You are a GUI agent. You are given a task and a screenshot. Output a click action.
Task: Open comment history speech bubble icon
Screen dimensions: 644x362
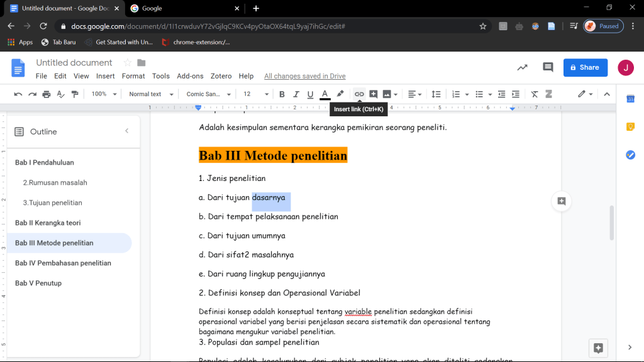548,67
